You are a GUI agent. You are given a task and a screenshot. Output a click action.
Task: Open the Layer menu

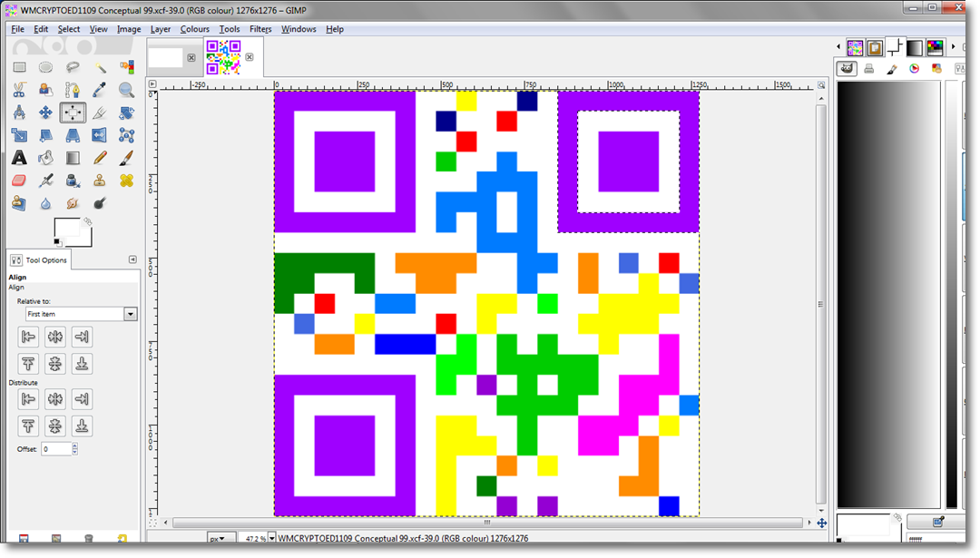[160, 29]
